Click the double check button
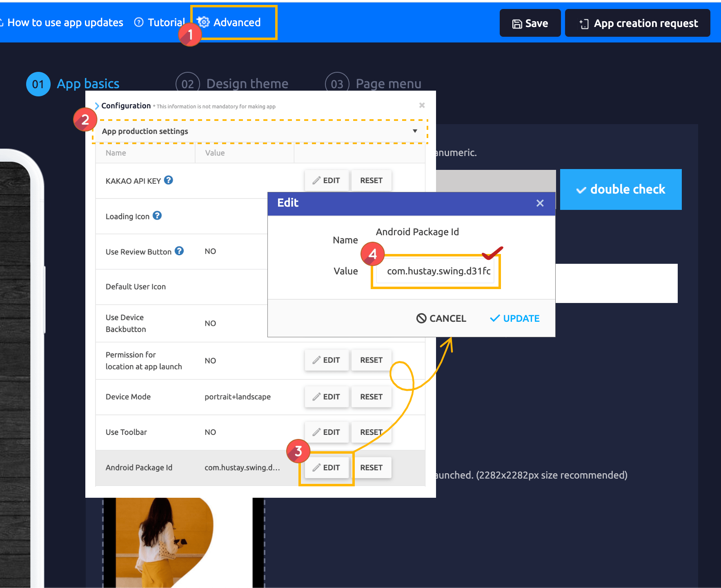 point(621,189)
